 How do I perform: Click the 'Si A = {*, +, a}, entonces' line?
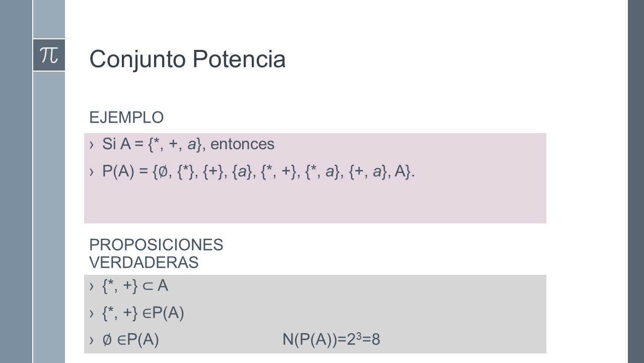[188, 145]
